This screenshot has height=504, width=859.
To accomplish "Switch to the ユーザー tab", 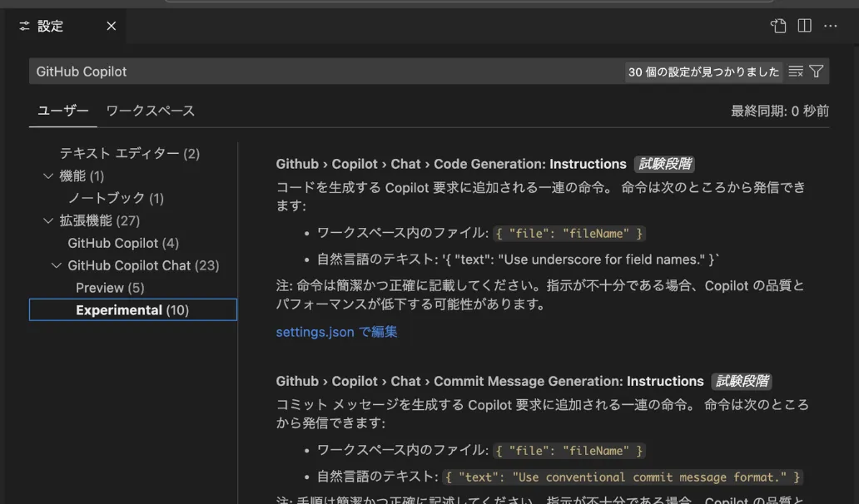I will tap(63, 111).
